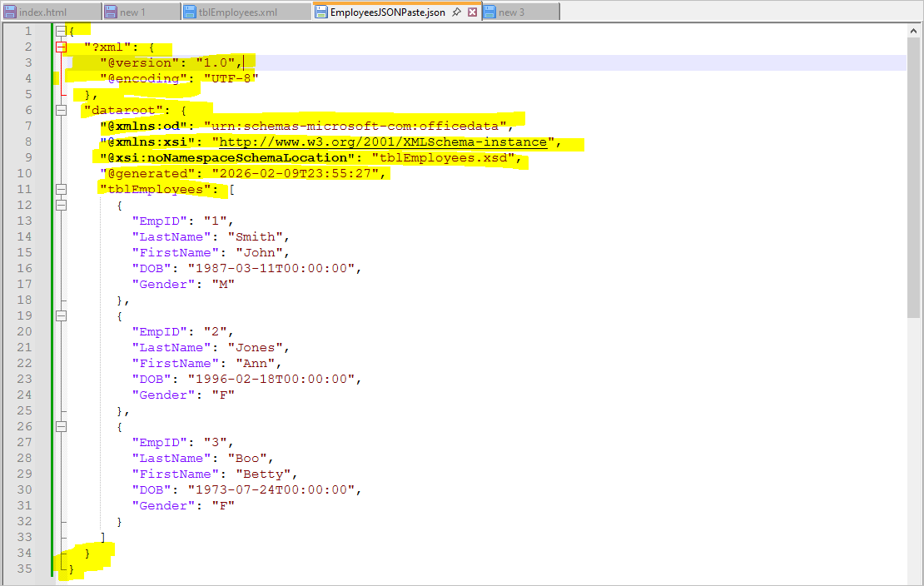Collapse the "dataroot" fold marker on line 6
Screen dimensions: 924x586
point(61,110)
